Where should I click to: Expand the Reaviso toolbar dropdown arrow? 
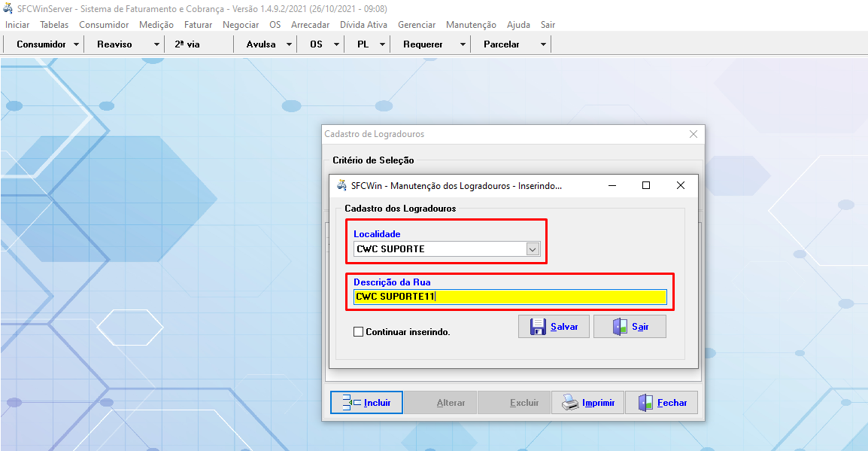(156, 44)
